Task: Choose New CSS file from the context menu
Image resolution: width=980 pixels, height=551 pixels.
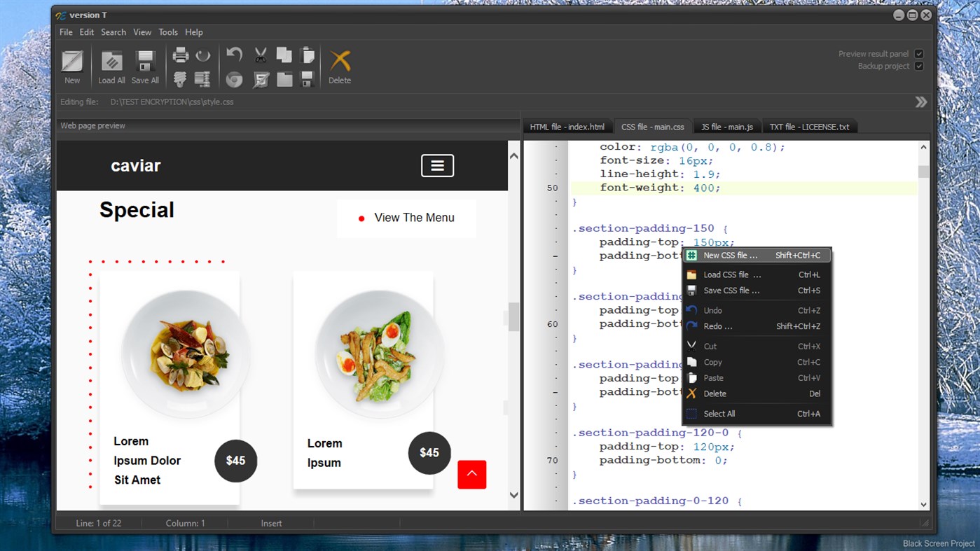Action: pyautogui.click(x=757, y=256)
